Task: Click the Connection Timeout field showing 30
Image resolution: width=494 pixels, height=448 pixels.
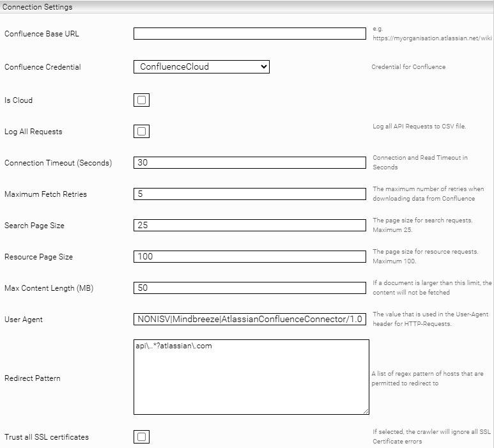Action: pyautogui.click(x=249, y=163)
